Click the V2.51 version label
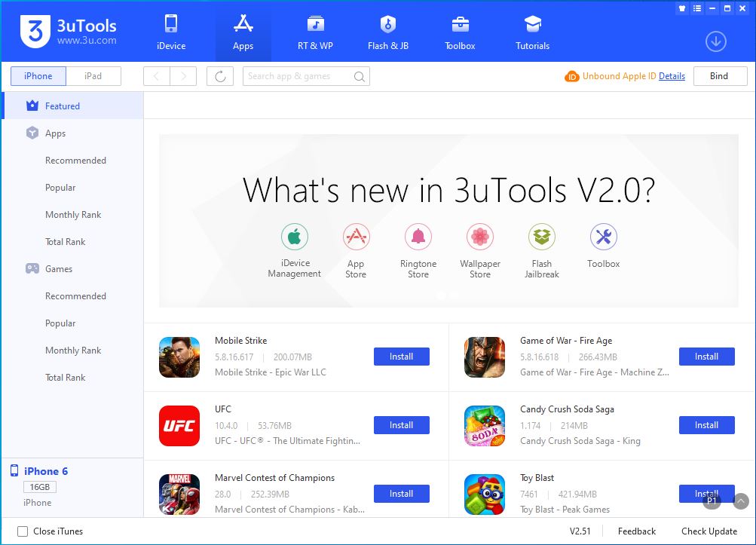This screenshot has width=756, height=545. click(580, 531)
